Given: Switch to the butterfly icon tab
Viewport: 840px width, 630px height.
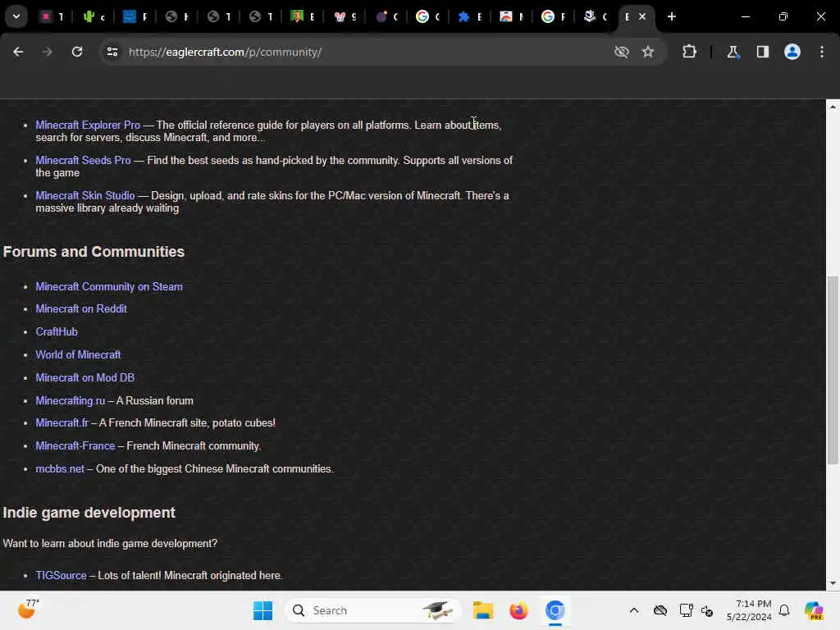Looking at the screenshot, I should (x=345, y=16).
